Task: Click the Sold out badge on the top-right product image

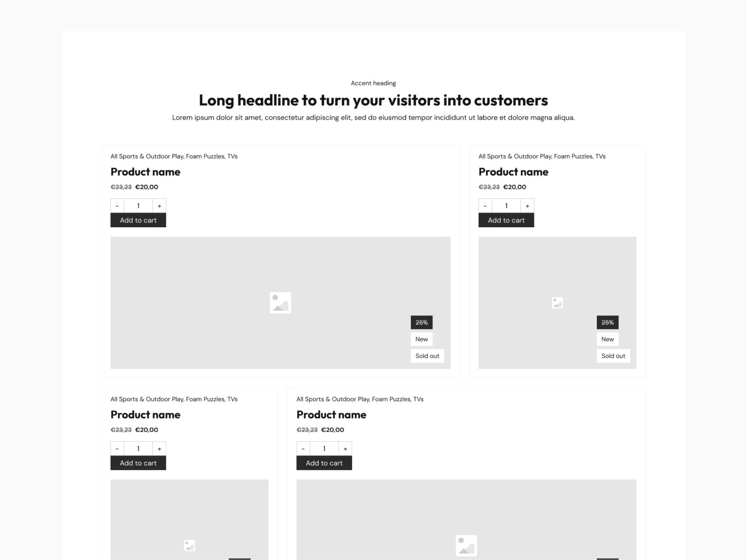Action: point(613,356)
